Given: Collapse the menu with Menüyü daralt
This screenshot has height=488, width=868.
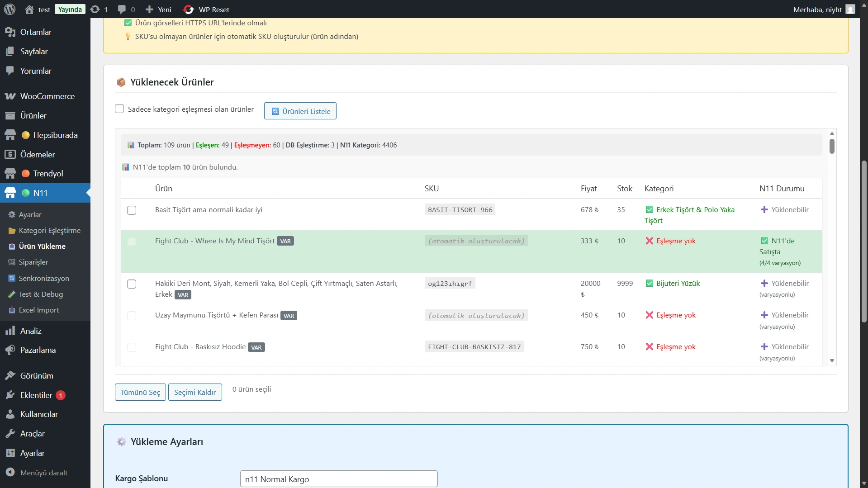Looking at the screenshot, I should click(43, 473).
